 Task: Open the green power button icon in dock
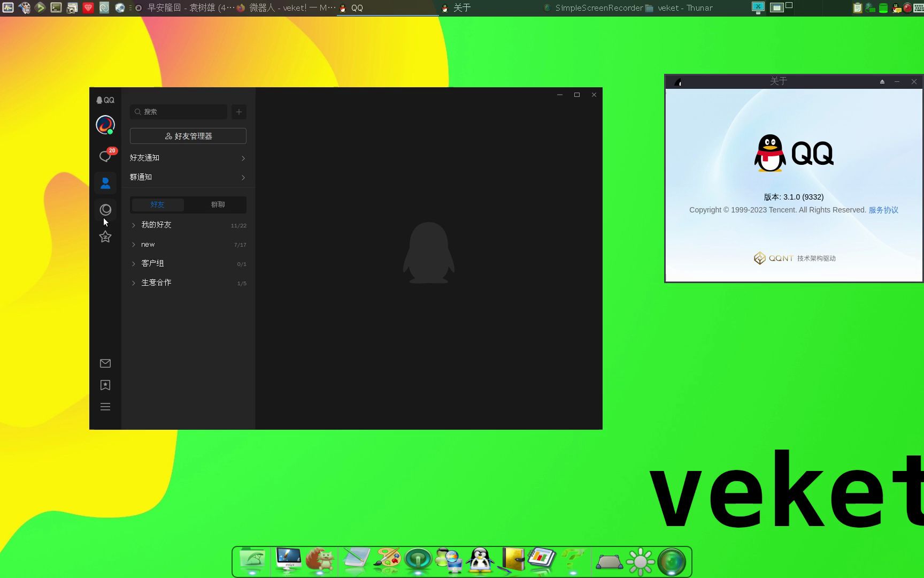418,561
